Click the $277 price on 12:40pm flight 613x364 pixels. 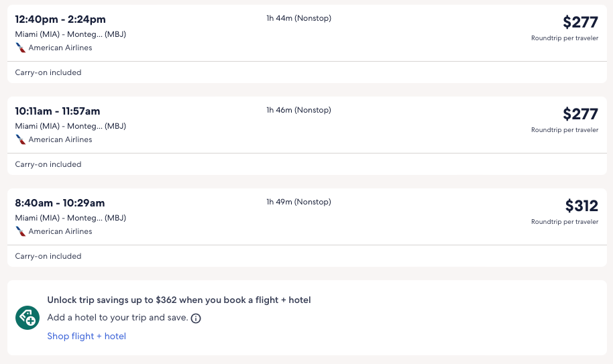(x=580, y=23)
